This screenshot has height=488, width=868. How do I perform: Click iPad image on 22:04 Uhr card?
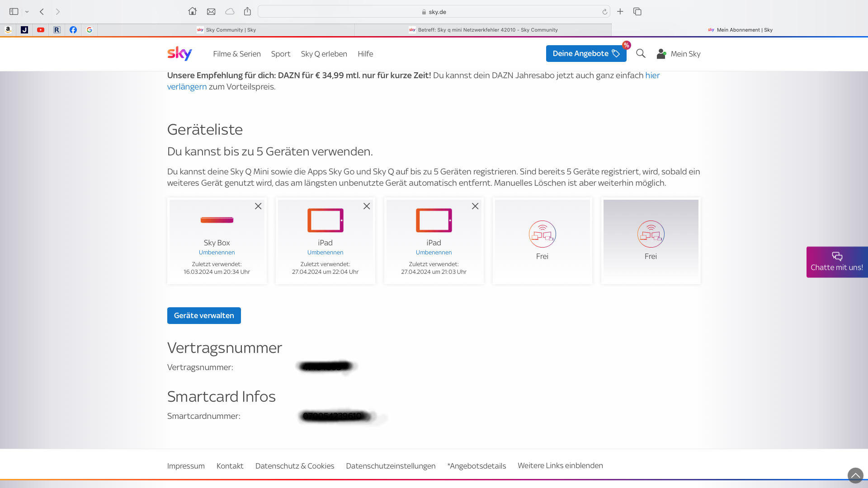point(325,220)
